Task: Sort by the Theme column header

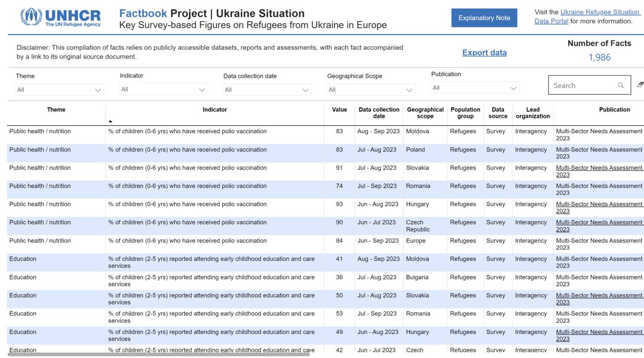Action: click(56, 110)
